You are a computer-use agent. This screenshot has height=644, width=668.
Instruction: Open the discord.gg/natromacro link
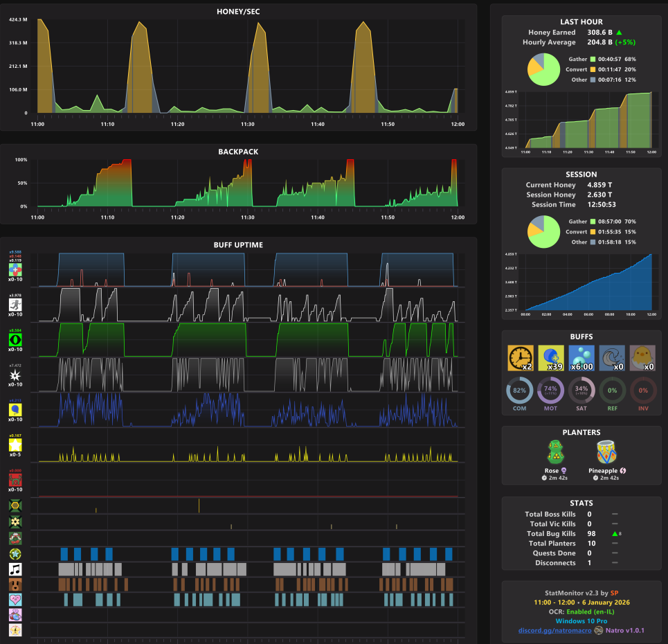(554, 630)
